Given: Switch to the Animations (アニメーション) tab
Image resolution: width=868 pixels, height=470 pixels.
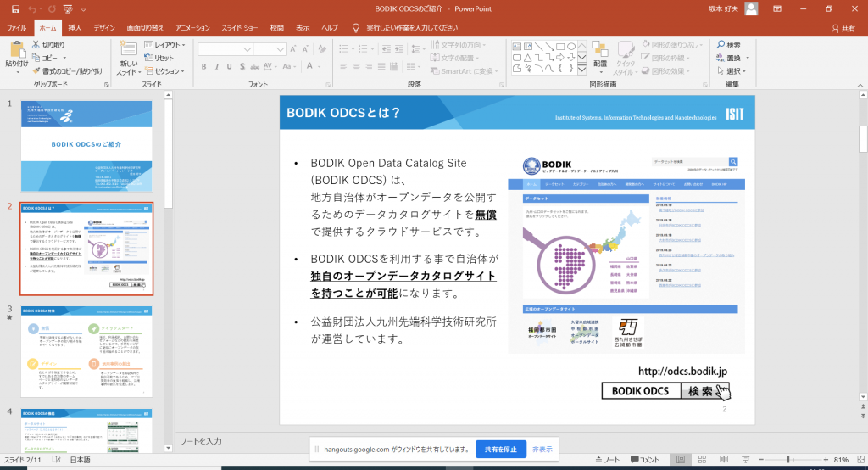Looking at the screenshot, I should click(x=192, y=28).
